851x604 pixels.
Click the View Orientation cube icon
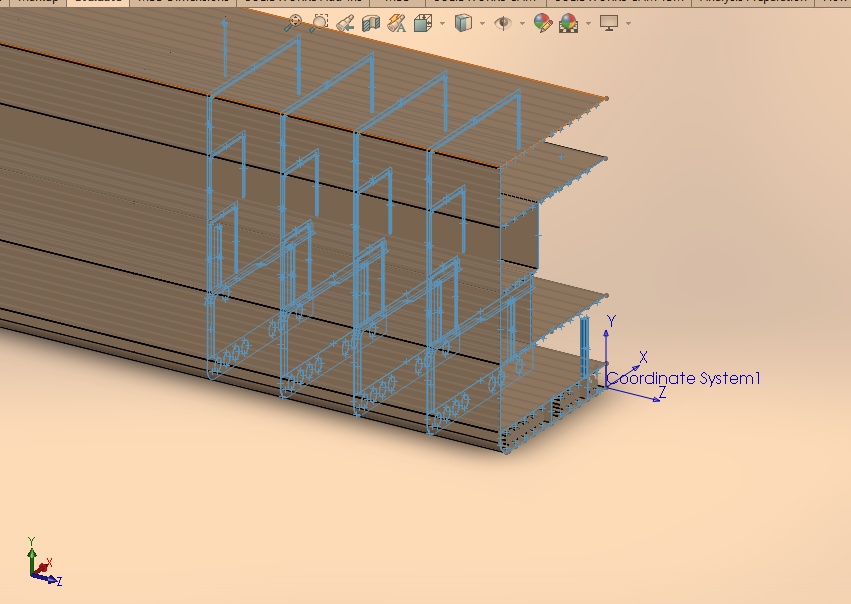click(423, 23)
